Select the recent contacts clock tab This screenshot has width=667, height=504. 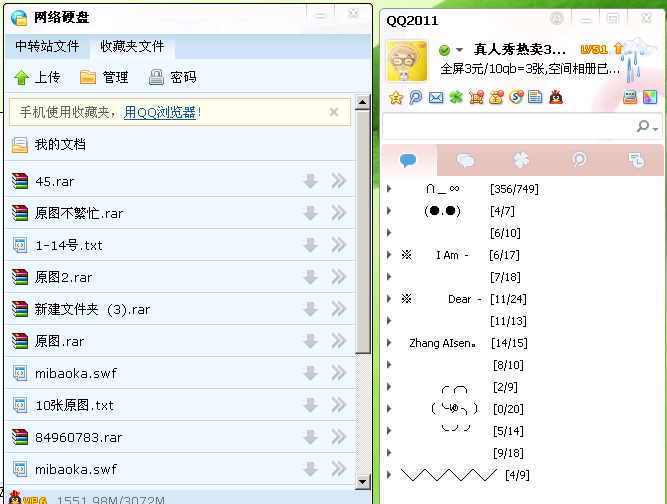coord(636,160)
